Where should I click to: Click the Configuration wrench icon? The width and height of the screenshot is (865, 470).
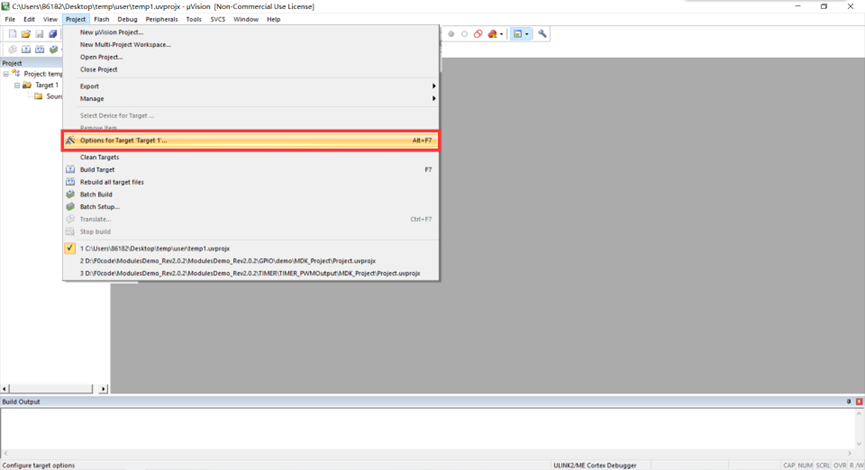(x=542, y=34)
